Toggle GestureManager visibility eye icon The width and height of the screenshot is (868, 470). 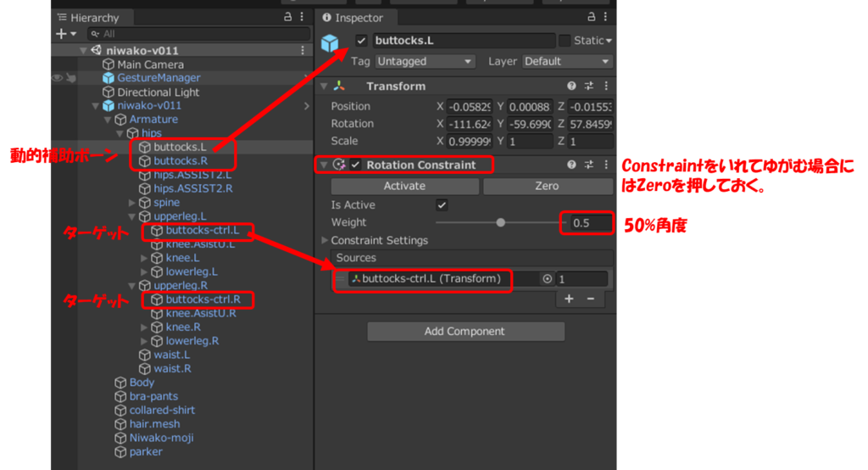click(x=57, y=78)
